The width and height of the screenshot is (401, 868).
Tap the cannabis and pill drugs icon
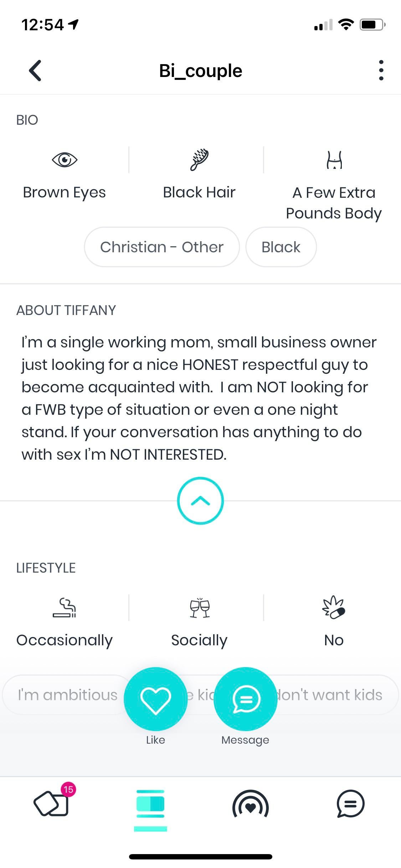[x=334, y=608]
